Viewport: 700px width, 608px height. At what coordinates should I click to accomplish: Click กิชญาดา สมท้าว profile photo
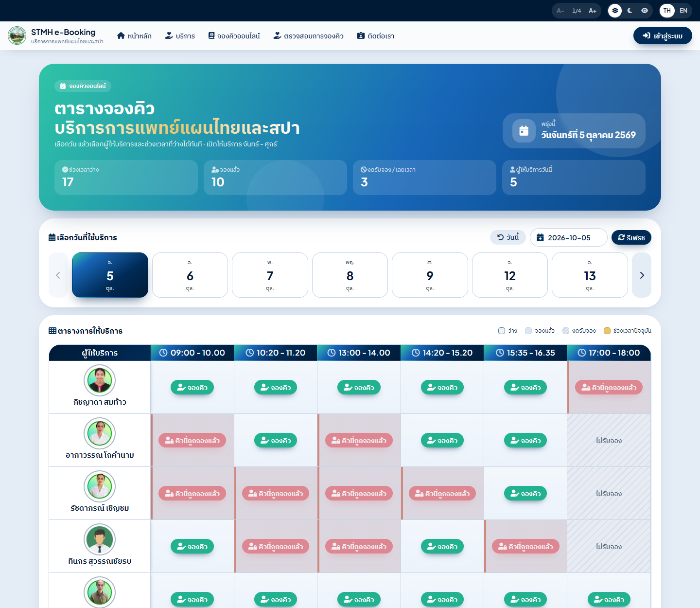[x=100, y=380]
